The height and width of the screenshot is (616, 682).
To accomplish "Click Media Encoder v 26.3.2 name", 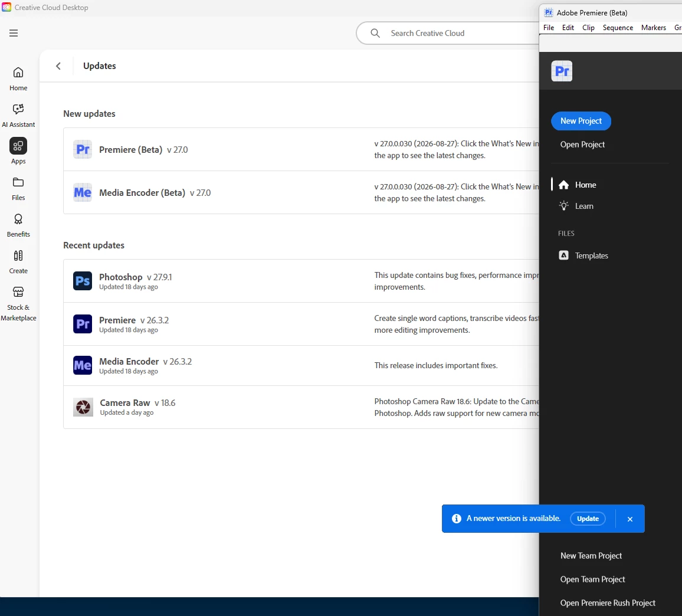I will pos(145,362).
